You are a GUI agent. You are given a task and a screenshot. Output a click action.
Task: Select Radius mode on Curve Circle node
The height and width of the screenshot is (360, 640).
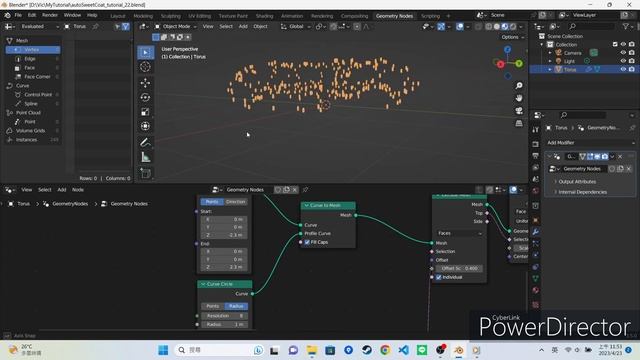(x=236, y=306)
